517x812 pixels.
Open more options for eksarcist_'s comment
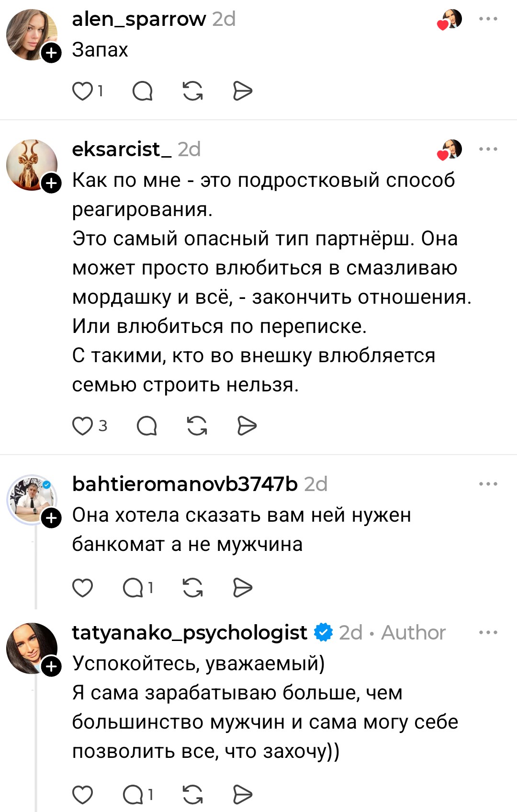pyautogui.click(x=488, y=149)
